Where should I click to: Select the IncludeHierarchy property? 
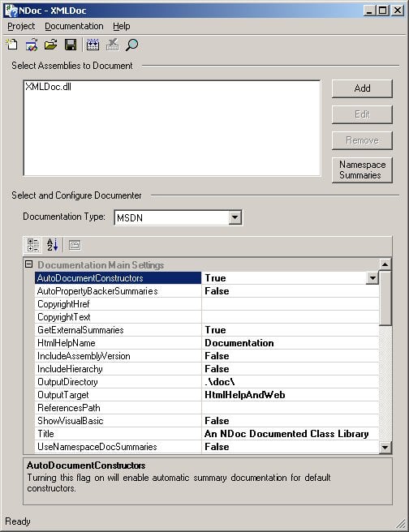tap(118, 369)
